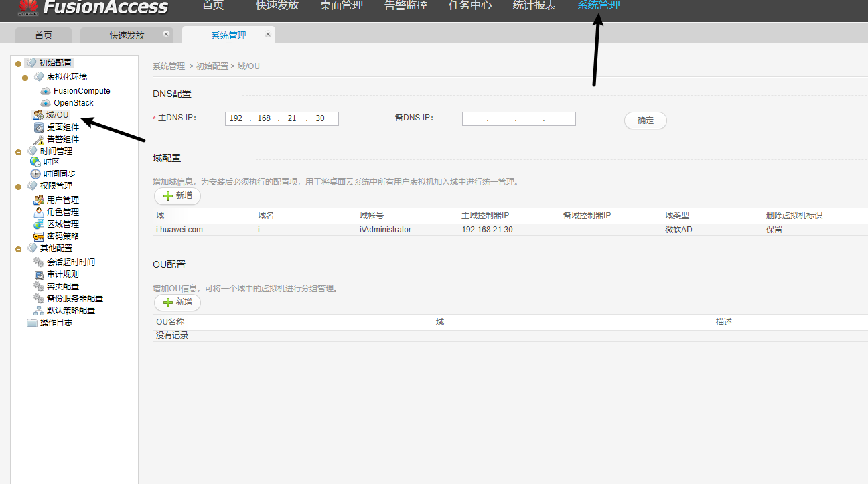
Task: Collapse the 初始配置 tree node
Action: point(18,62)
